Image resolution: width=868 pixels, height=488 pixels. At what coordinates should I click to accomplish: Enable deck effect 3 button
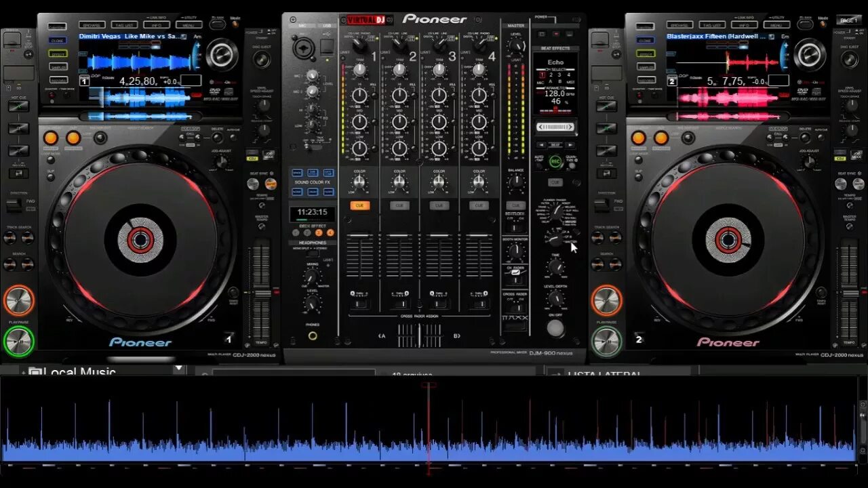319,232
